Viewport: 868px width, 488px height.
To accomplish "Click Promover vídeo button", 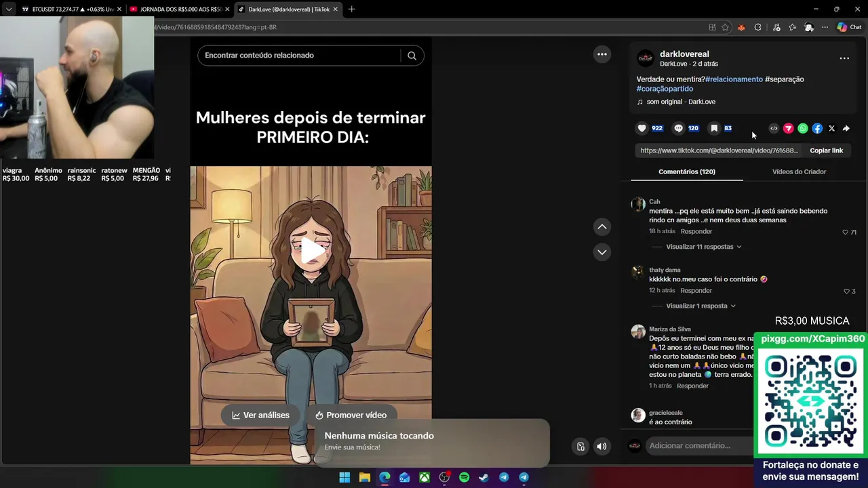I will click(351, 415).
